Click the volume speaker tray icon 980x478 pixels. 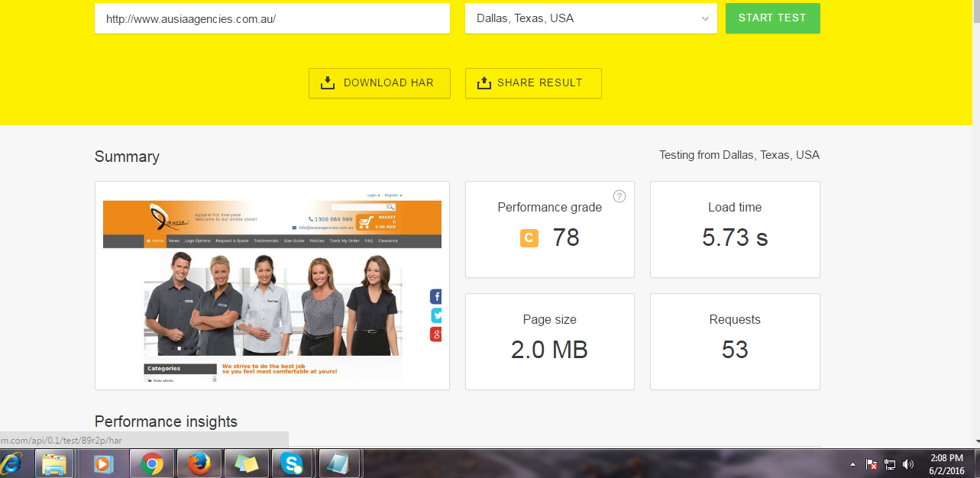point(908,464)
